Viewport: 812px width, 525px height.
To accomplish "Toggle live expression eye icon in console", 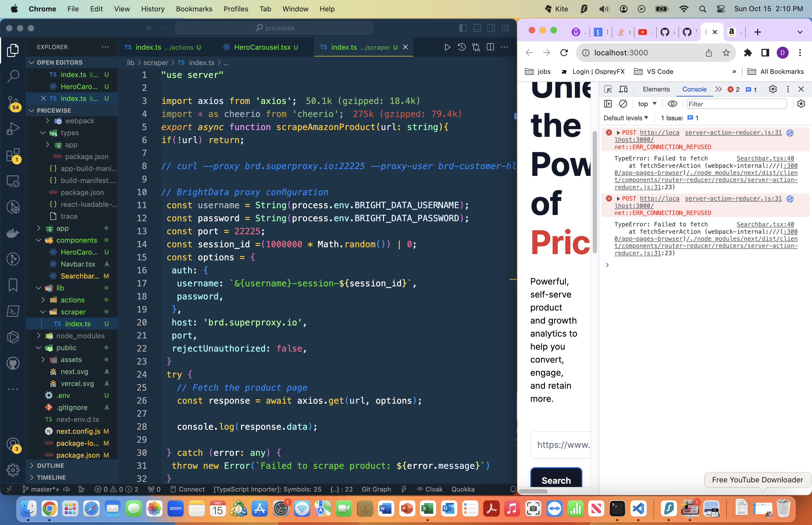I will 672,104.
